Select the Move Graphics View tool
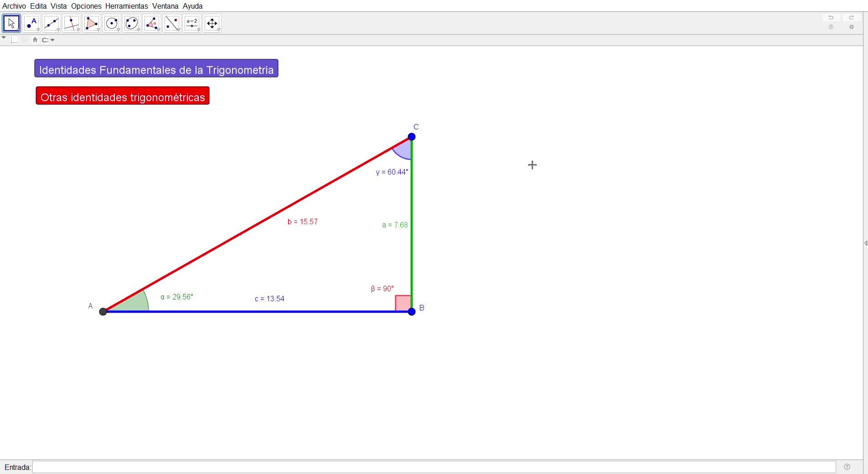868x474 pixels. (212, 23)
